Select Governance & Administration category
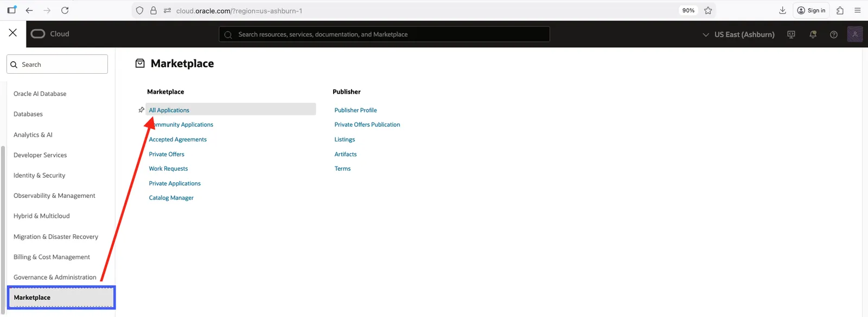The width and height of the screenshot is (868, 317). [x=55, y=277]
